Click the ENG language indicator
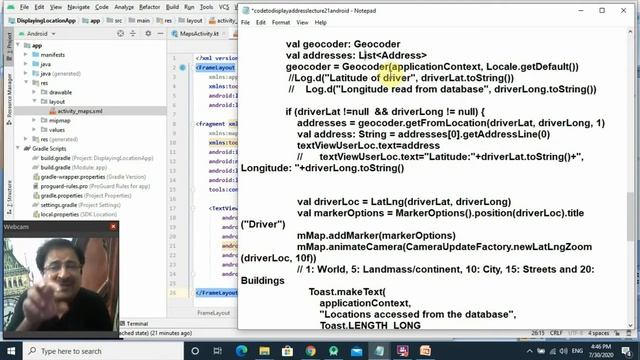This screenshot has width=640, height=360. click(577, 351)
